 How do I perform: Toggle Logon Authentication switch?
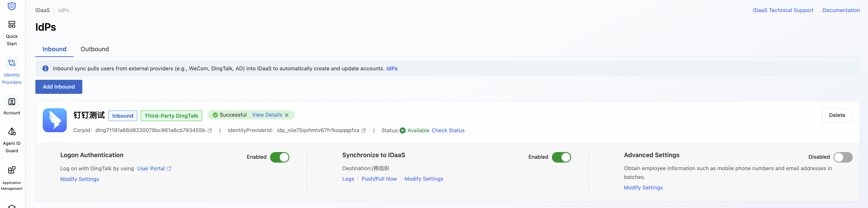point(280,157)
